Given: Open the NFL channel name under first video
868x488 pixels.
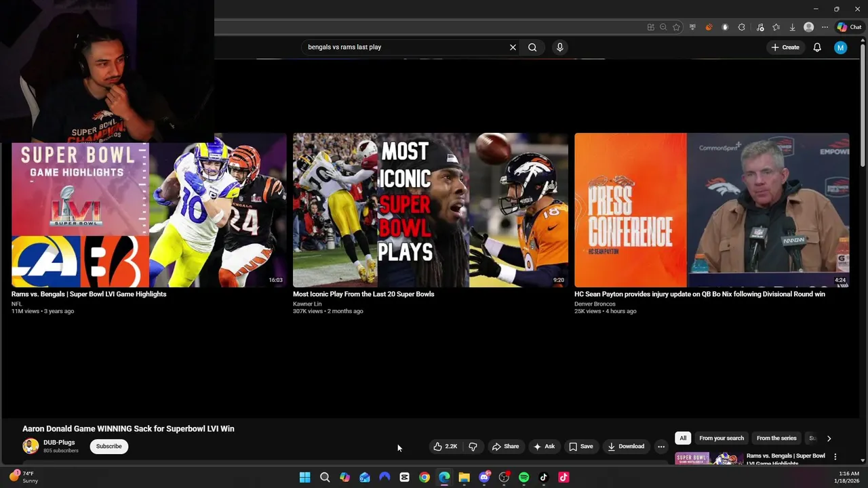Looking at the screenshot, I should pyautogui.click(x=17, y=304).
